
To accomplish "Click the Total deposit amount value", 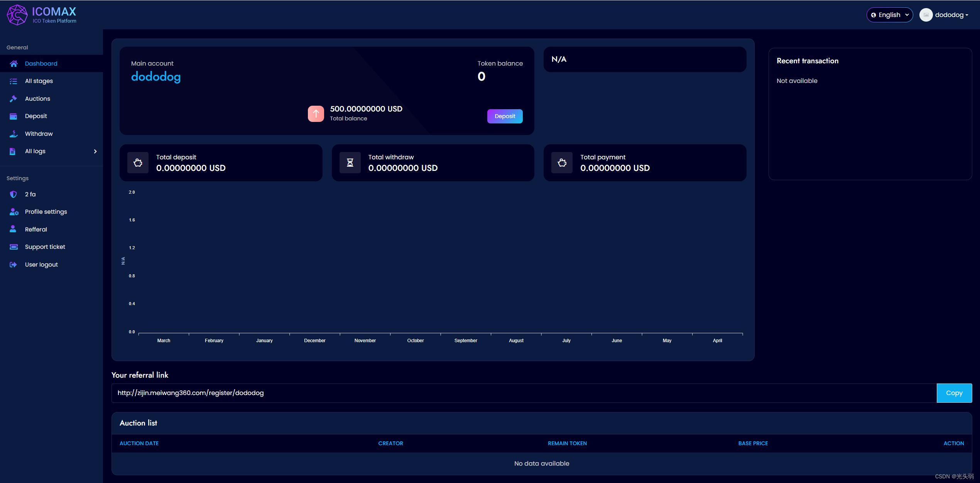I will (x=191, y=168).
